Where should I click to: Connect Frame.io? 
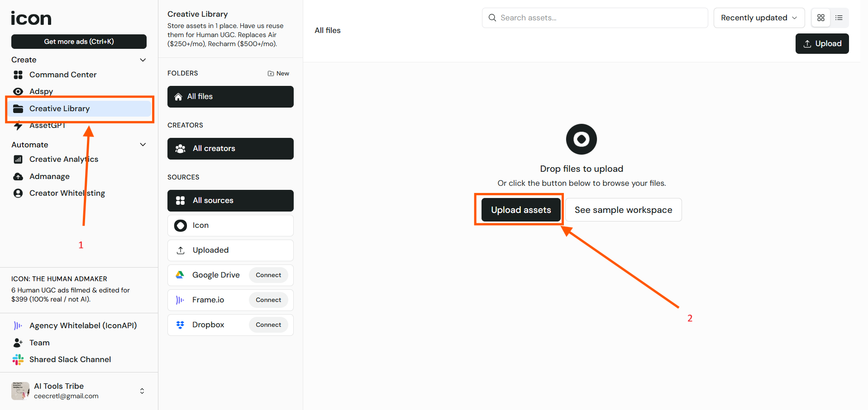point(268,300)
